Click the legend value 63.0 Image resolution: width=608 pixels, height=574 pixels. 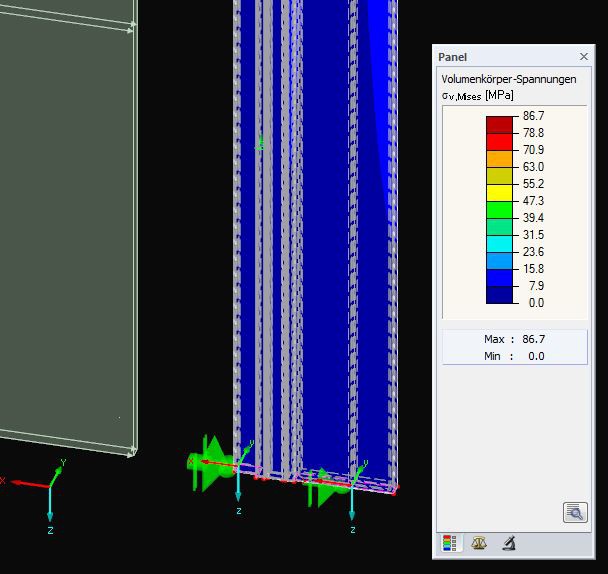pos(534,167)
